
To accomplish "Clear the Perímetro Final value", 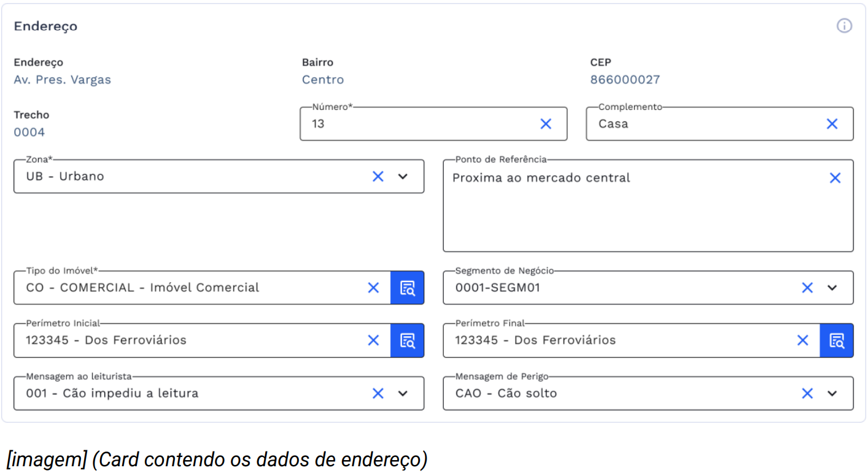I will (x=802, y=340).
